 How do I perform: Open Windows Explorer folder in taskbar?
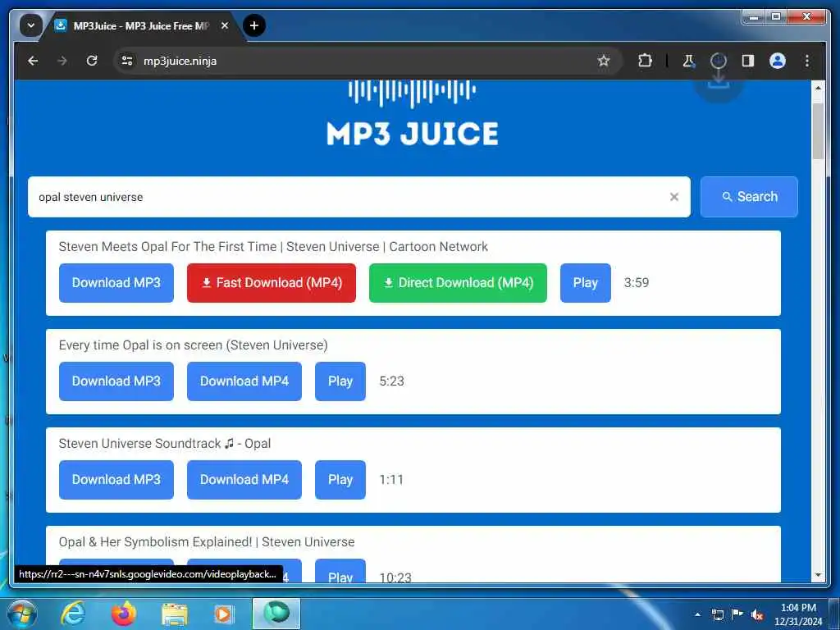(x=175, y=614)
